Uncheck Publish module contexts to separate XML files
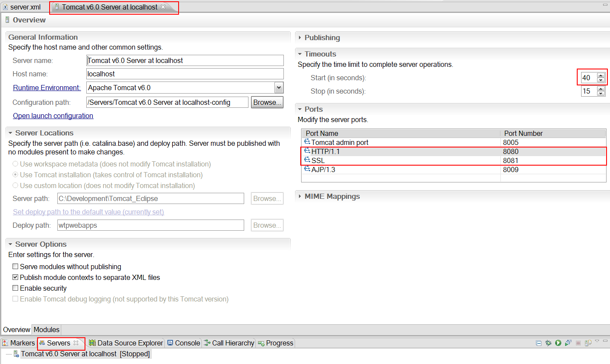This screenshot has width=610, height=364. tap(16, 277)
